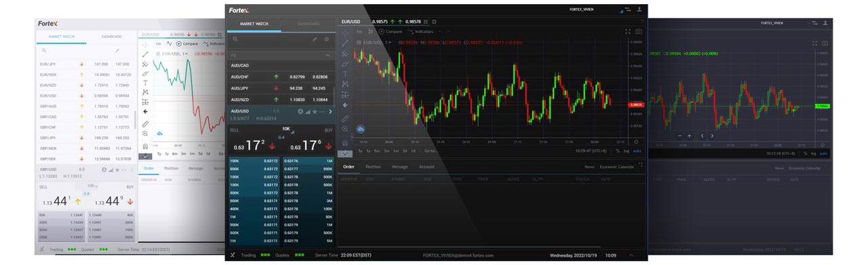Open the dark MARKET WATCH tab
Screen dimensions: 868x265
click(254, 24)
